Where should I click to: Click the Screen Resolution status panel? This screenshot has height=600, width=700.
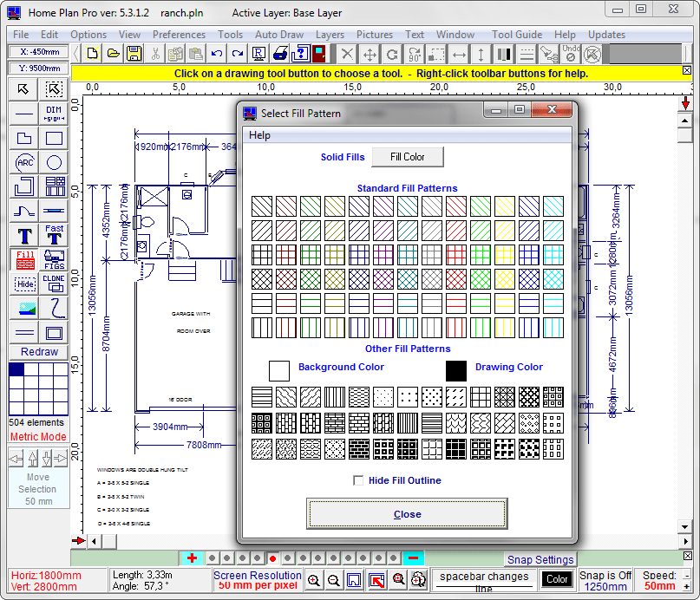[x=257, y=580]
